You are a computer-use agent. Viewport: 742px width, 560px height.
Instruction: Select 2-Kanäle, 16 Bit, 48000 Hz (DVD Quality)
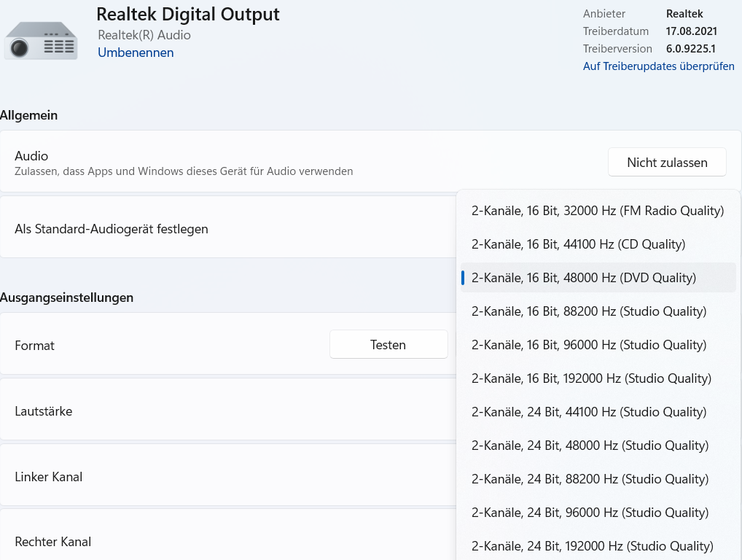click(x=598, y=278)
